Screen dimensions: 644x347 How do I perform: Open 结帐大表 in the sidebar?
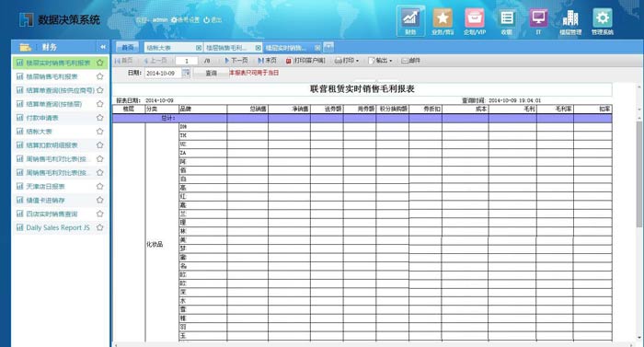pyautogui.click(x=39, y=132)
